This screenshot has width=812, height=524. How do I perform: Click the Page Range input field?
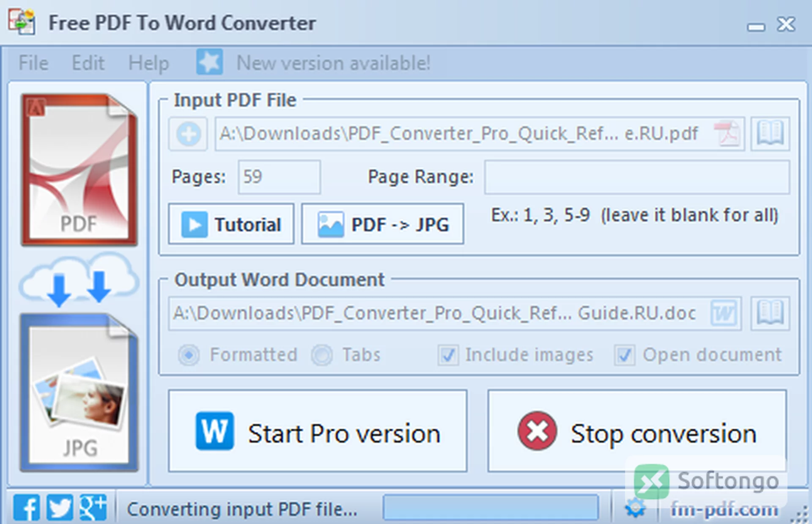pyautogui.click(x=637, y=177)
